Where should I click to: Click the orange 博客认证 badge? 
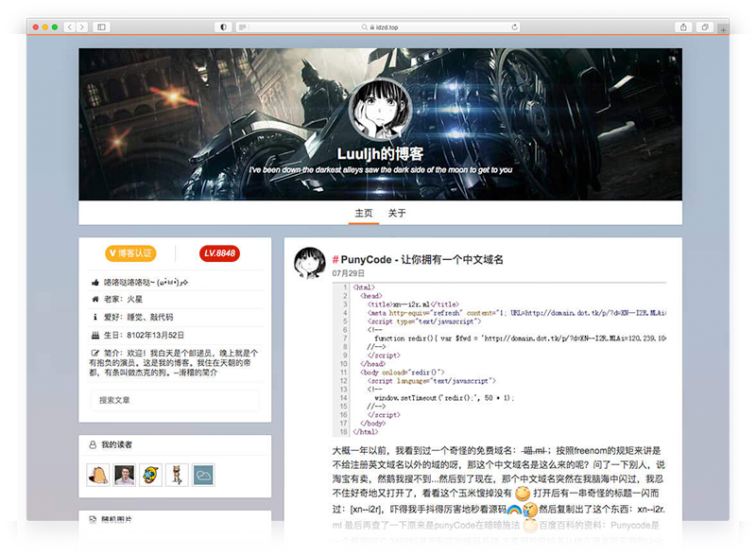pyautogui.click(x=130, y=252)
